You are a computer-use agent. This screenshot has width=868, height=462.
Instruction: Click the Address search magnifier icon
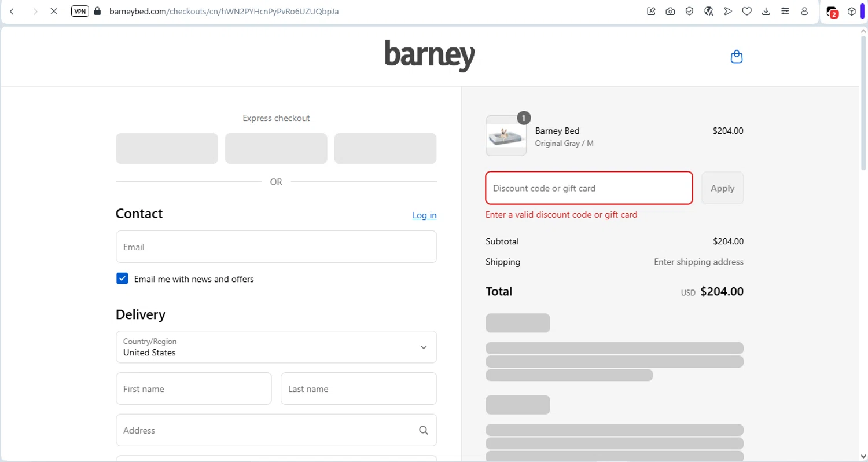pos(424,430)
